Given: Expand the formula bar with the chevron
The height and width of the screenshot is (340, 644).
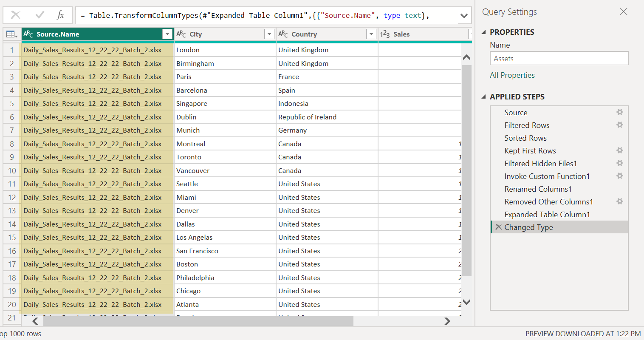Looking at the screenshot, I should click(x=464, y=16).
